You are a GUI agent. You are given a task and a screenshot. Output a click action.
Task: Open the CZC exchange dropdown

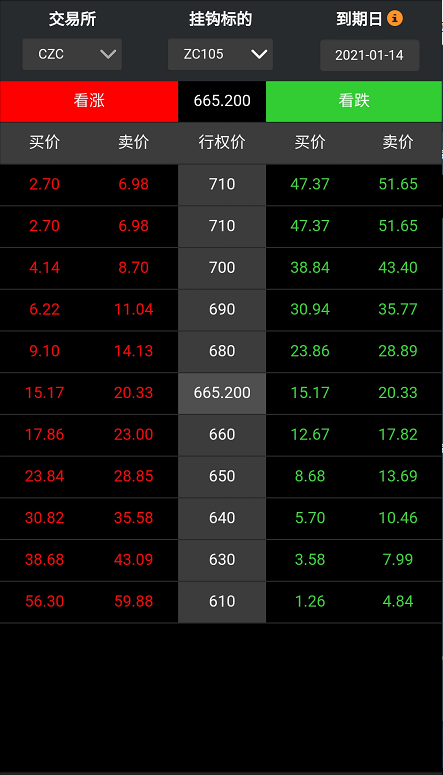tap(72, 54)
